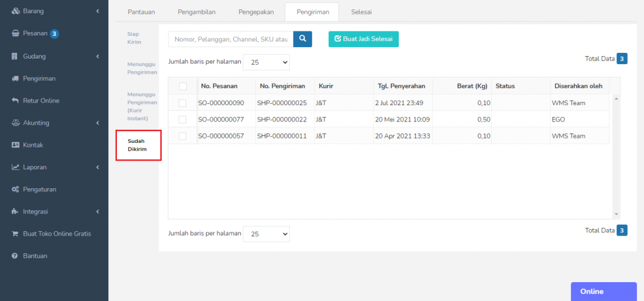Screen dimensions: 644x301
Task: Switch to the Pantauan tab
Action: coord(142,12)
